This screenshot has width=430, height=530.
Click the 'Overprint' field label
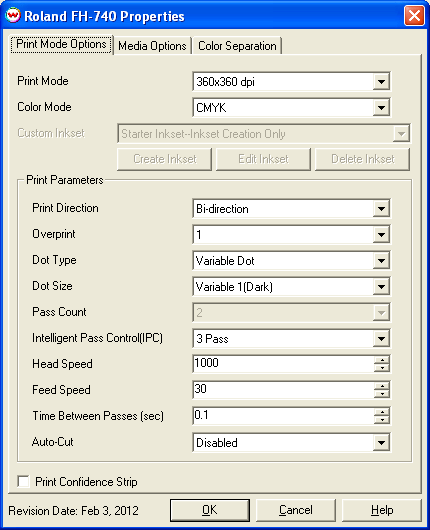[x=54, y=234]
